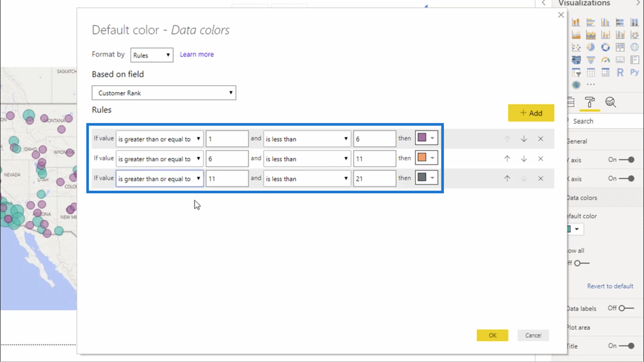Select the filled map visual
The height and width of the screenshot is (362, 644).
pyautogui.click(x=576, y=60)
